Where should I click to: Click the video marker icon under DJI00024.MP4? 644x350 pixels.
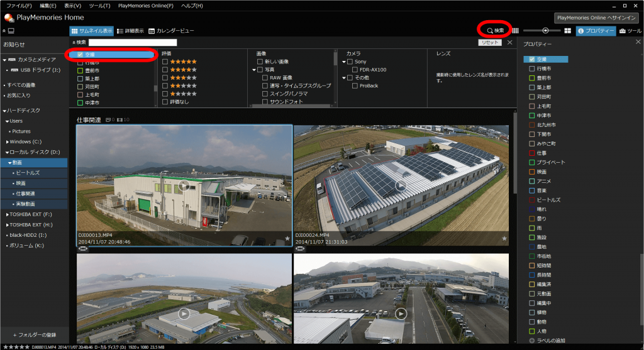click(x=300, y=249)
